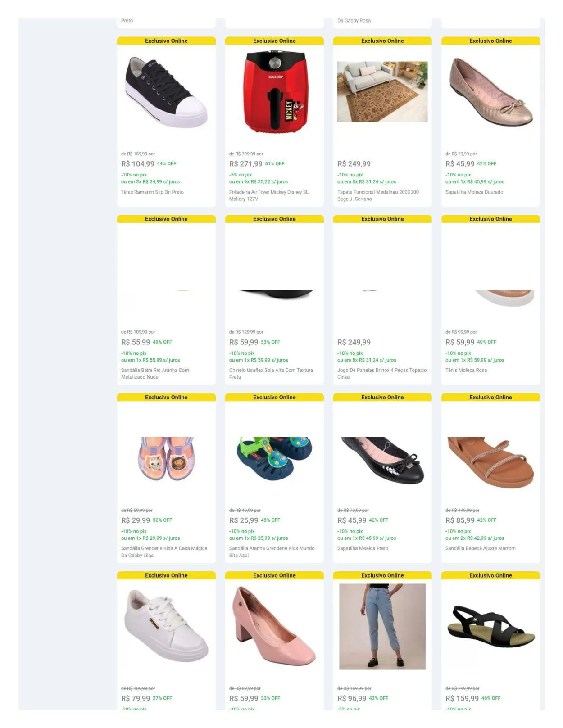Screen dimensions: 563x728
Task: Select the brown Bebecê sandal photo
Action: pyautogui.click(x=490, y=462)
